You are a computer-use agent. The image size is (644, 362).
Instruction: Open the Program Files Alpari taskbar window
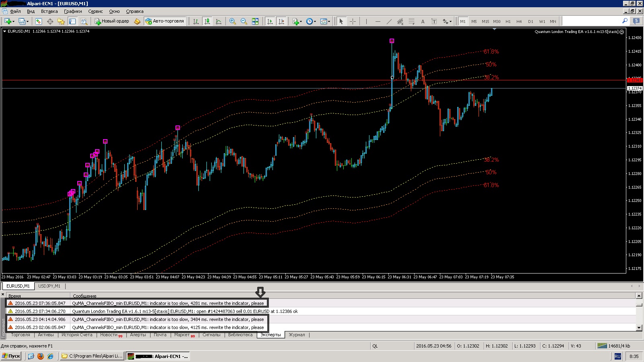click(x=92, y=356)
